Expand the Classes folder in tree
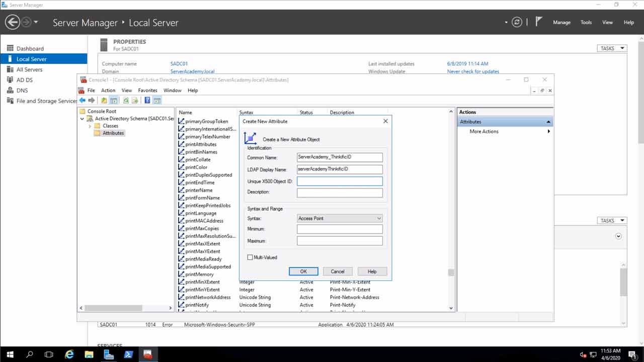 pos(90,126)
